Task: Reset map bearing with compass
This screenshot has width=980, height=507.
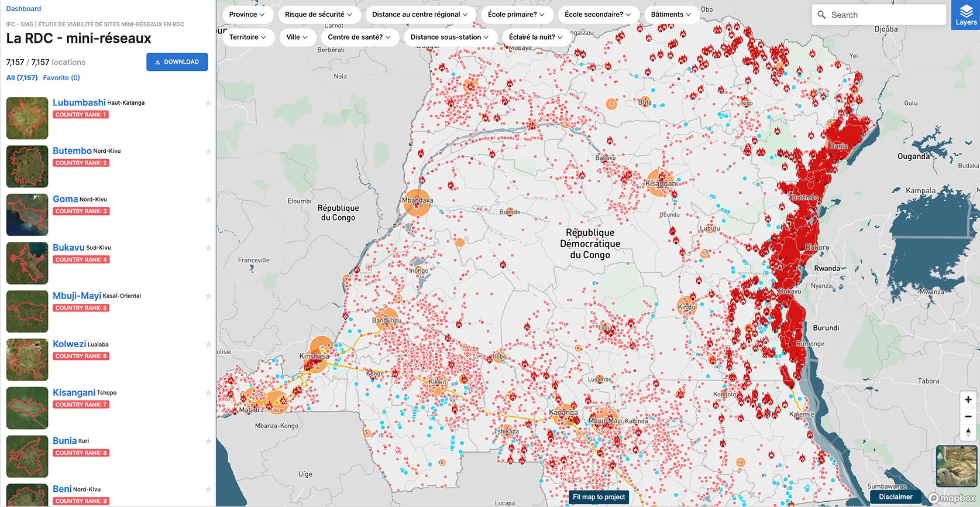Action: [968, 433]
